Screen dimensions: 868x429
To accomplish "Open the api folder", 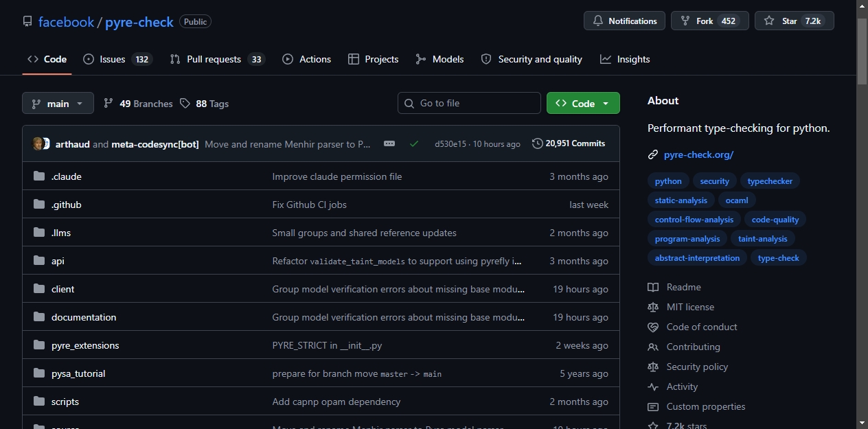I will [x=58, y=261].
